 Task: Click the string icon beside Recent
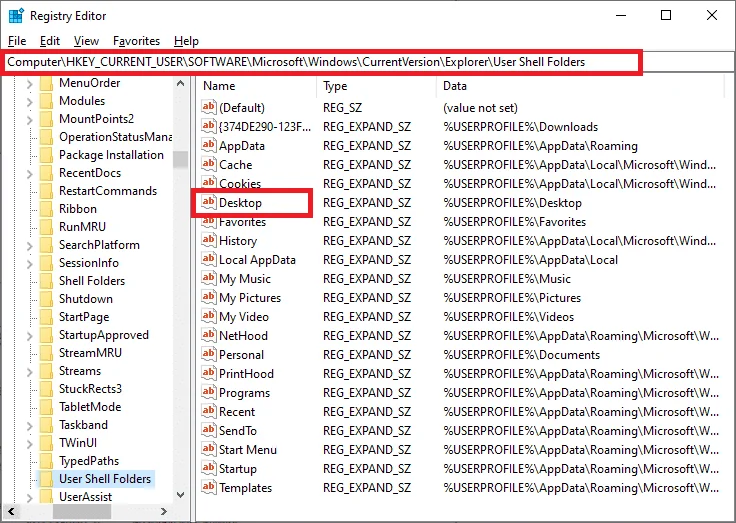209,411
